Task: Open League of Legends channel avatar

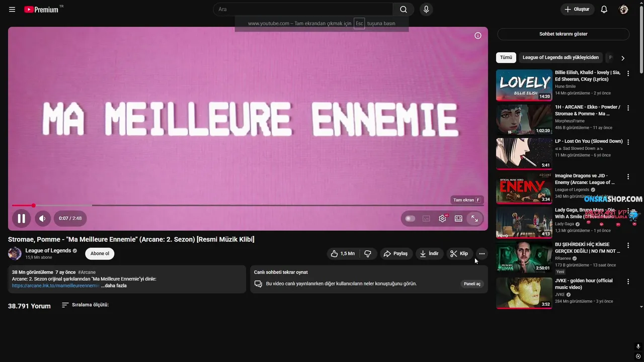Action: [15, 253]
